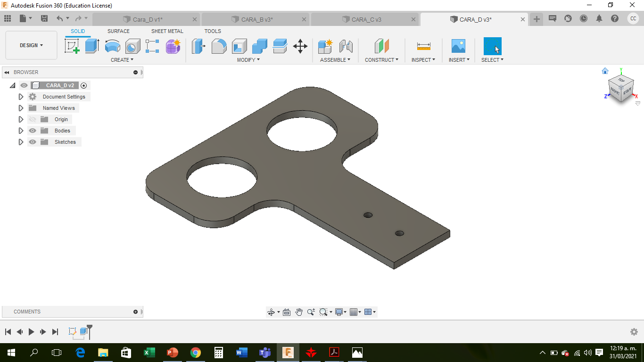Select the Fillet tool
The image size is (644, 362).
[219, 46]
